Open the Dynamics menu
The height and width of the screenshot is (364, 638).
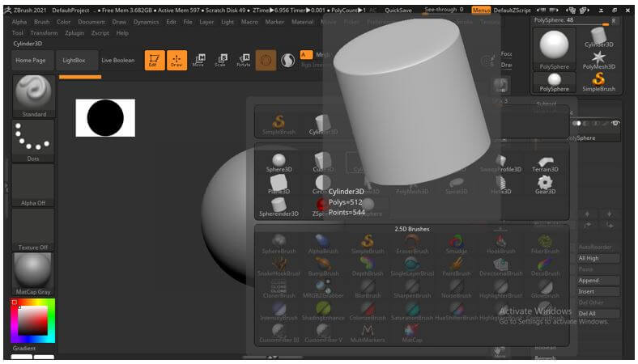coord(146,22)
